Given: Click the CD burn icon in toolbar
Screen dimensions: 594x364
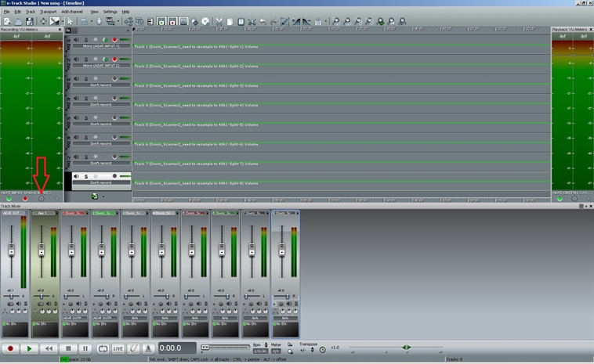Looking at the screenshot, I should click(205, 21).
